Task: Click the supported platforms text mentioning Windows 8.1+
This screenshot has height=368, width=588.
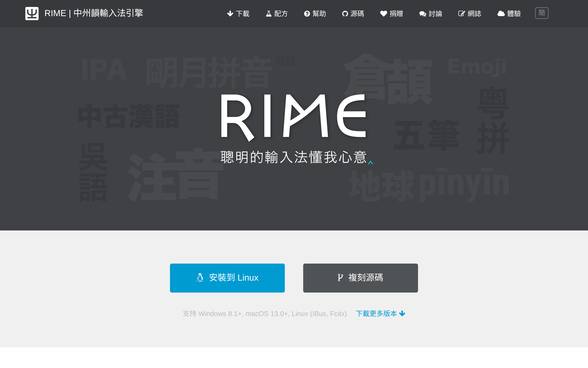Action: 265,314
